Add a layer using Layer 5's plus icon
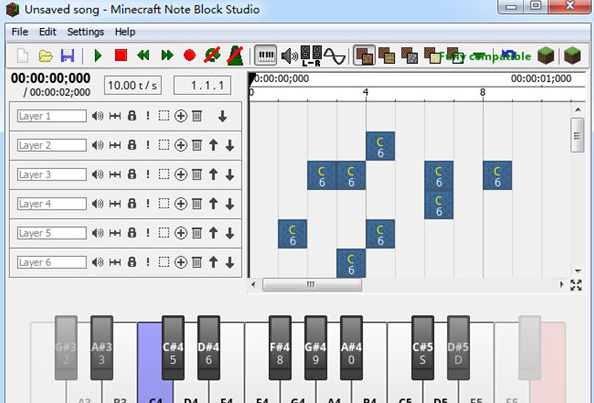The height and width of the screenshot is (403, 594). [181, 233]
